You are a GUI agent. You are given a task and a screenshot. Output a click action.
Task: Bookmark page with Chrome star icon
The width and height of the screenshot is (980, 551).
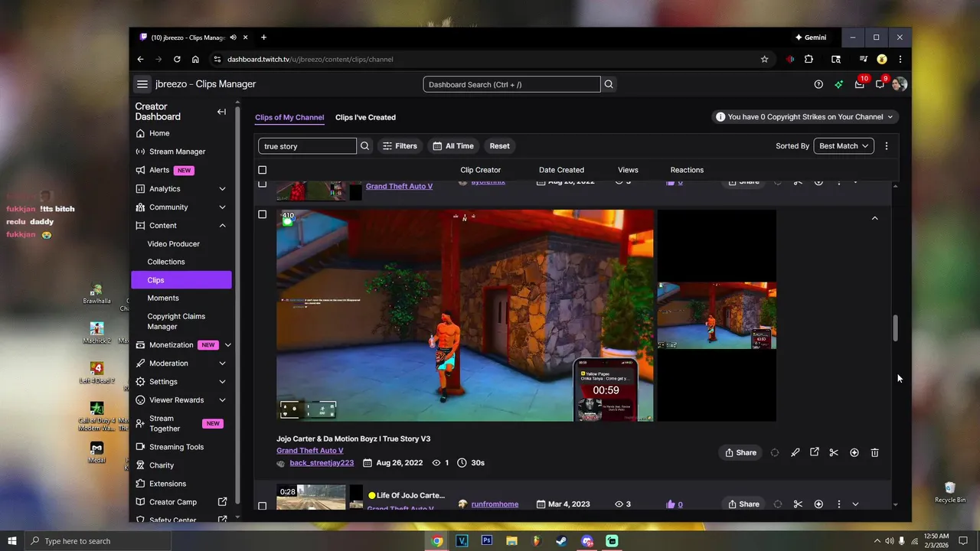click(x=764, y=59)
